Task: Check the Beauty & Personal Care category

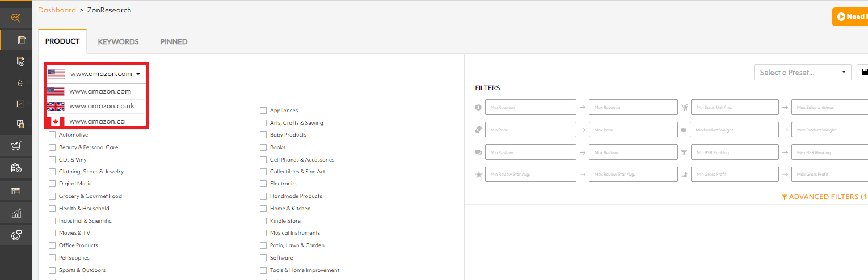Action: coord(52,147)
